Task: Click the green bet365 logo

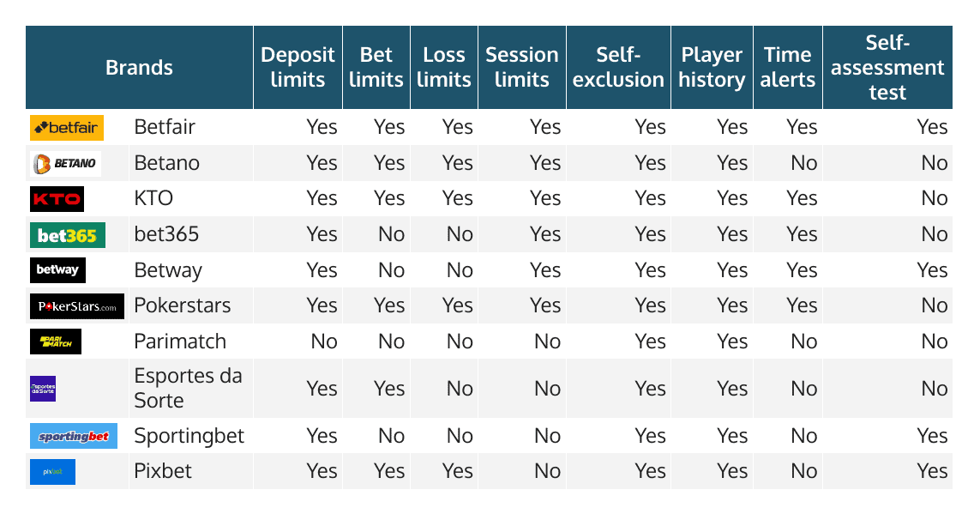Action: click(x=68, y=235)
